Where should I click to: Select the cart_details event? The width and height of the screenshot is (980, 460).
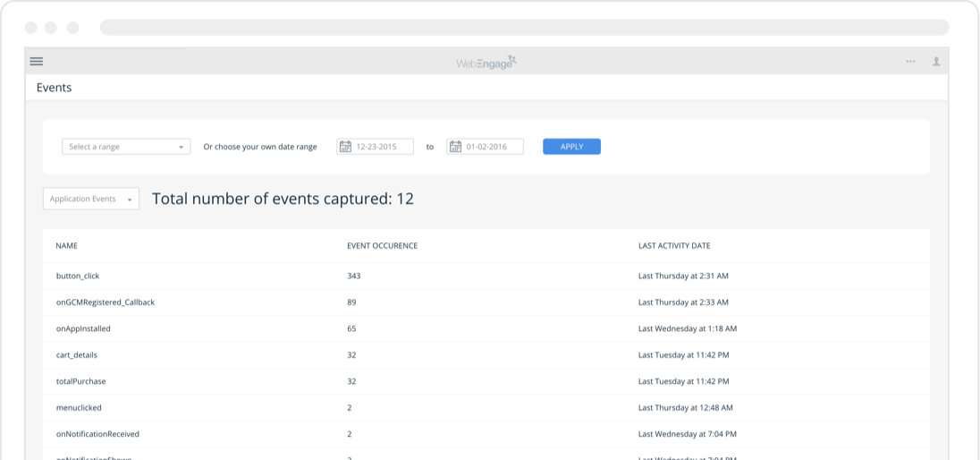[486, 355]
